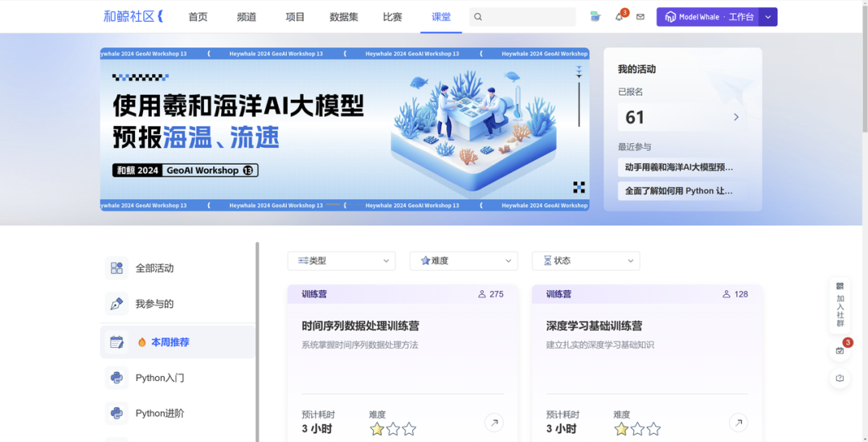Open recent activity 全面了解如何用 Python 让…
The width and height of the screenshot is (868, 442).
679,190
